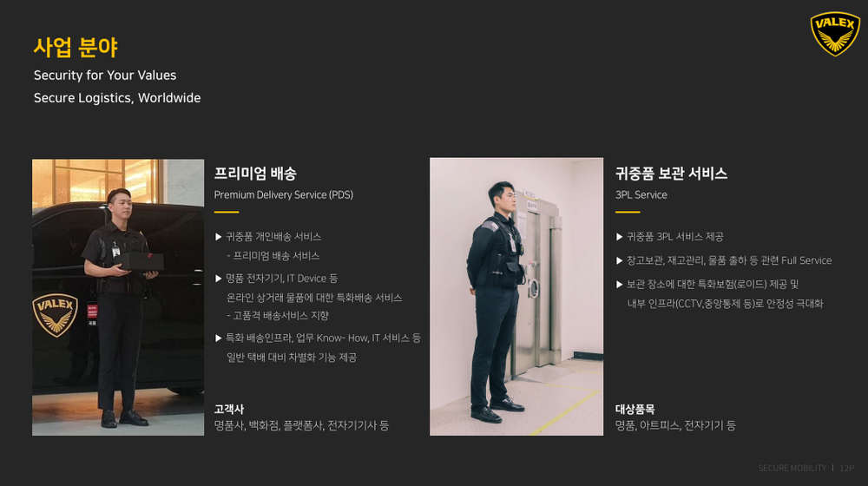Click the 사업 분야 title heading

click(x=76, y=48)
